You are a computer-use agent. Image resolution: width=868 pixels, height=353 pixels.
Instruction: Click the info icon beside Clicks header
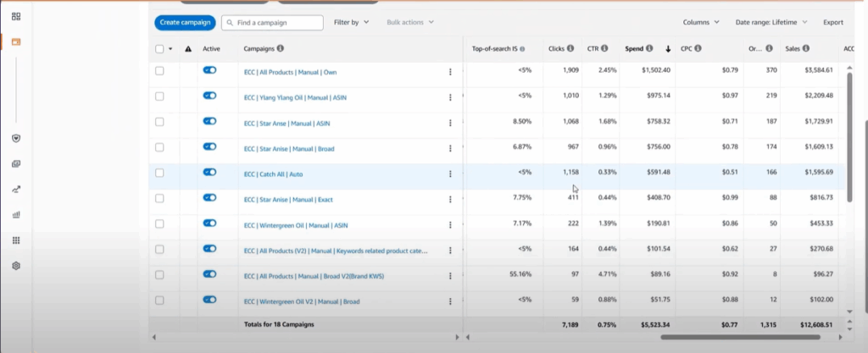tap(570, 48)
